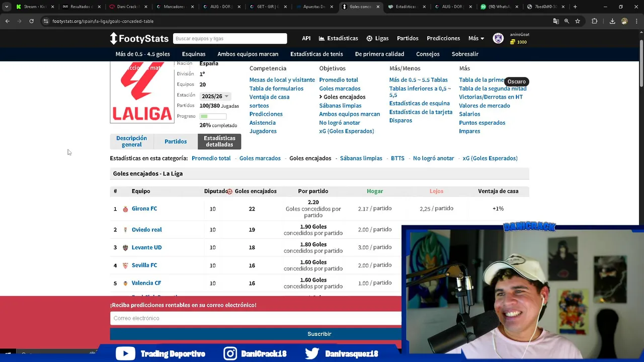Open the browser extensions puzzle icon
The width and height of the screenshot is (644, 362).
pos(595,21)
